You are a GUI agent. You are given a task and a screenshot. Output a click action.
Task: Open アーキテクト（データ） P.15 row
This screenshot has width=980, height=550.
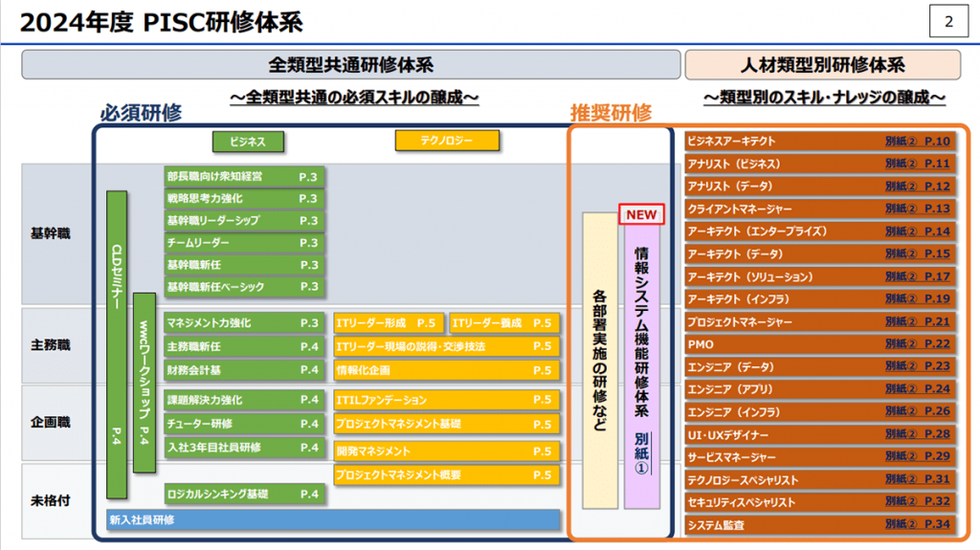[x=820, y=253]
